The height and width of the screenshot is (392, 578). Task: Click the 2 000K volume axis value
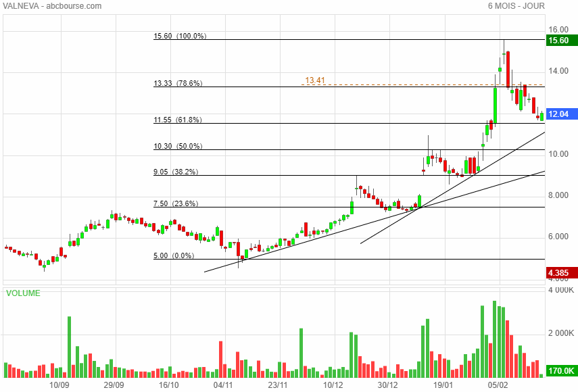560,333
